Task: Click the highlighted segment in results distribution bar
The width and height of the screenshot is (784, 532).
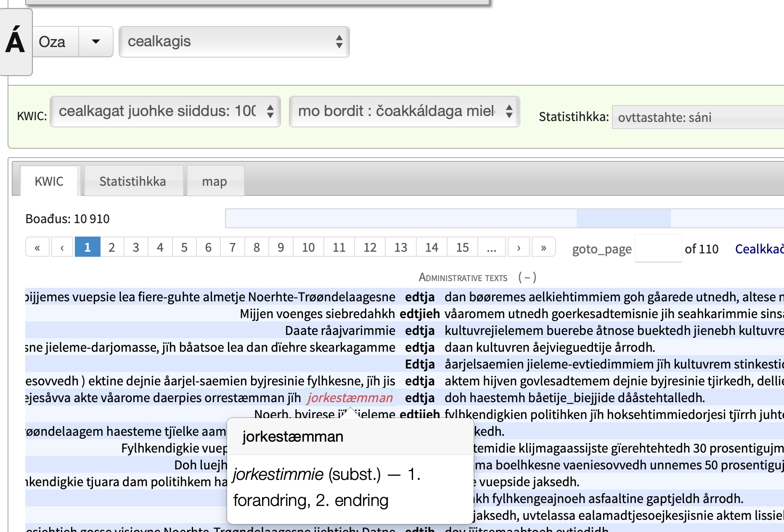Action: (623, 219)
